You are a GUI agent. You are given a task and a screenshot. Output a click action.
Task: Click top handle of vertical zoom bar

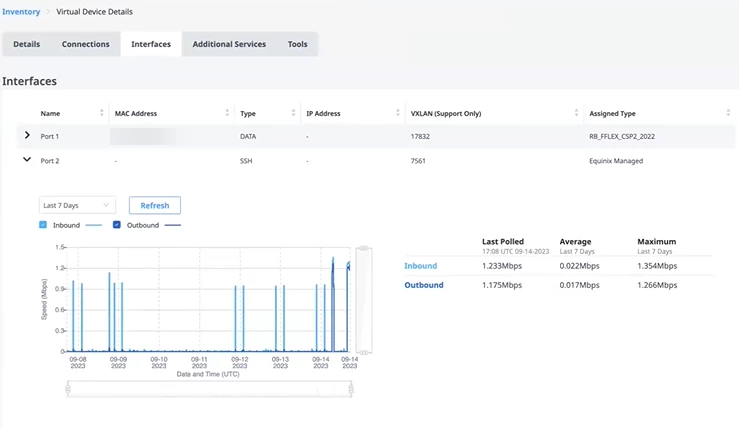click(364, 248)
